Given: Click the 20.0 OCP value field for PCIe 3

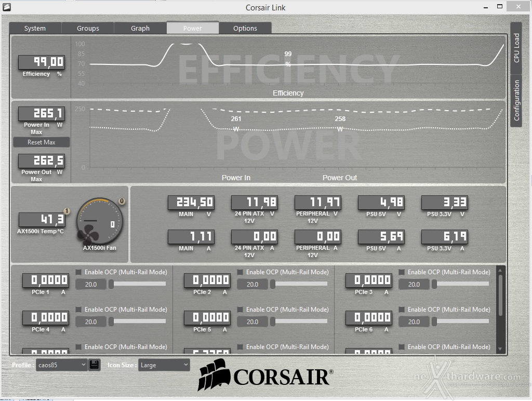Looking at the screenshot, I should click(x=414, y=284).
